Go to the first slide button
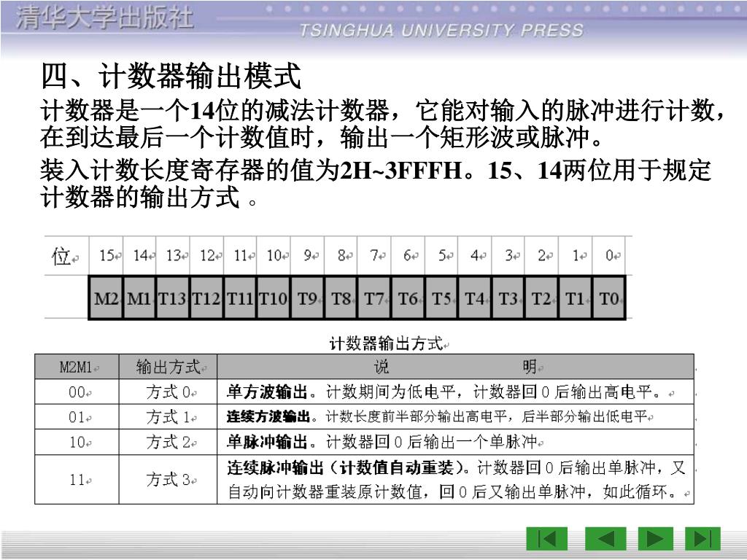The height and width of the screenshot is (560, 747). click(x=547, y=539)
